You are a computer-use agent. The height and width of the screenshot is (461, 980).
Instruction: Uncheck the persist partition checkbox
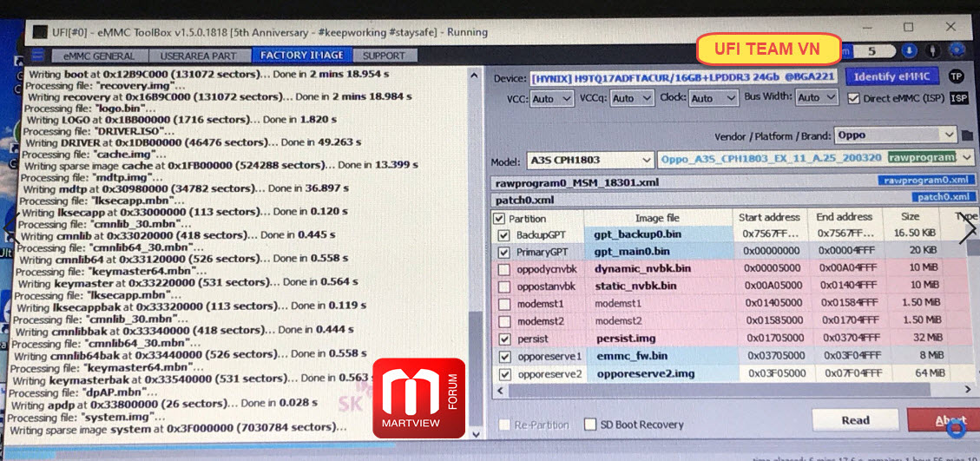pyautogui.click(x=503, y=339)
